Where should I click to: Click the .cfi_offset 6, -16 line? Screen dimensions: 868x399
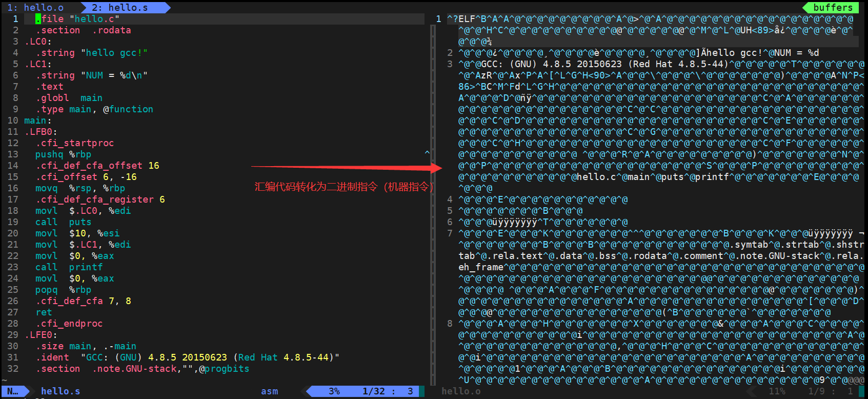(86, 177)
